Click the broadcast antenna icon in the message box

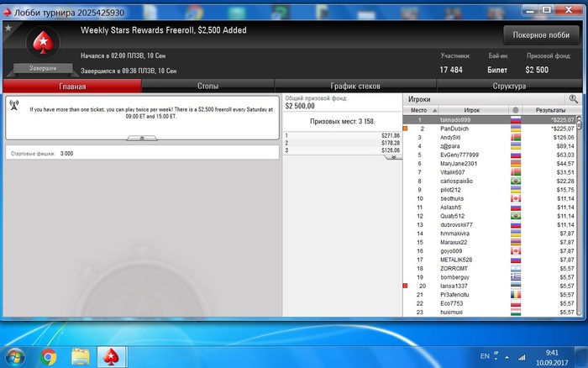14,105
